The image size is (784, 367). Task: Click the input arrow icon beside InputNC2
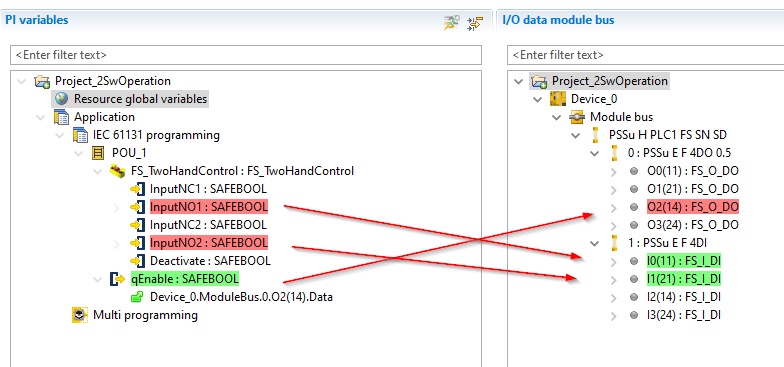click(x=137, y=225)
